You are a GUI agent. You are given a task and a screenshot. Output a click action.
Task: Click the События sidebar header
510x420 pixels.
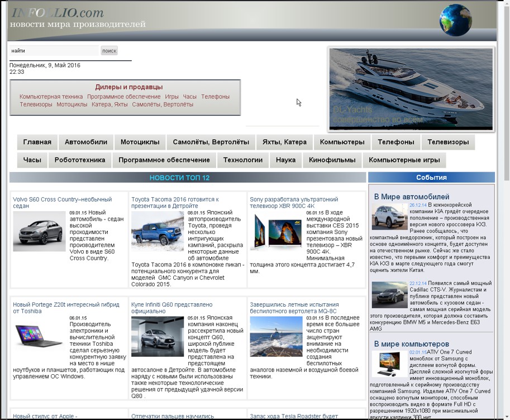click(x=431, y=177)
